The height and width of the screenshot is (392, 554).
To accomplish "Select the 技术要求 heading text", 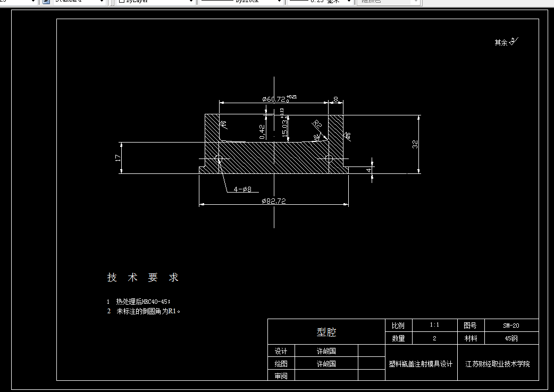I will click(142, 277).
